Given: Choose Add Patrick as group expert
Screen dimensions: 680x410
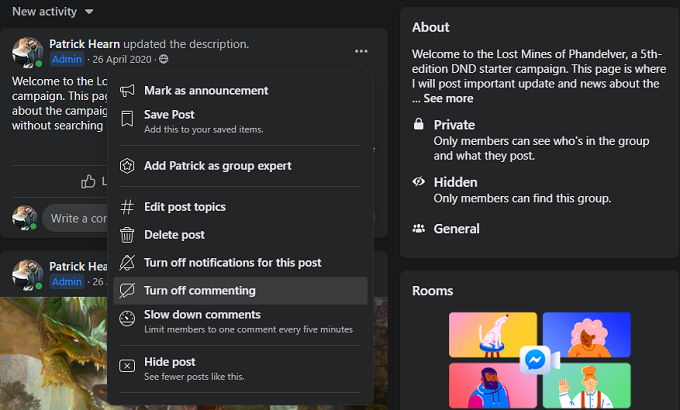Looking at the screenshot, I should click(217, 166).
